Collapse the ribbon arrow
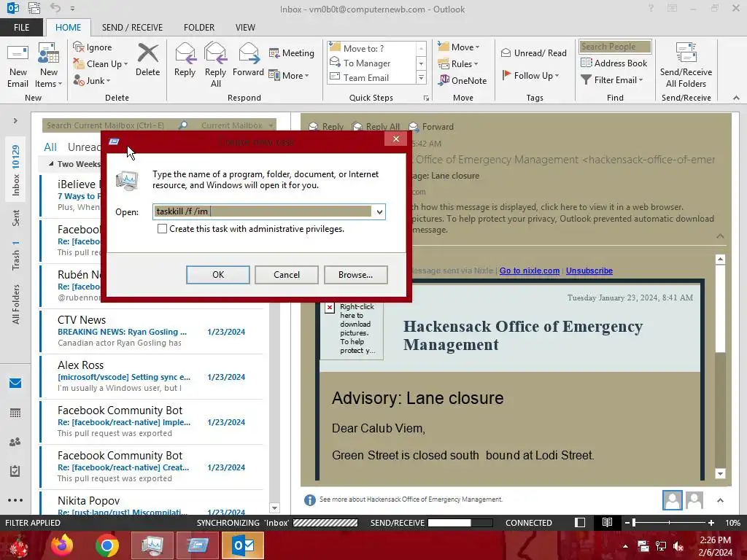The width and height of the screenshot is (747, 560). pyautogui.click(x=736, y=98)
